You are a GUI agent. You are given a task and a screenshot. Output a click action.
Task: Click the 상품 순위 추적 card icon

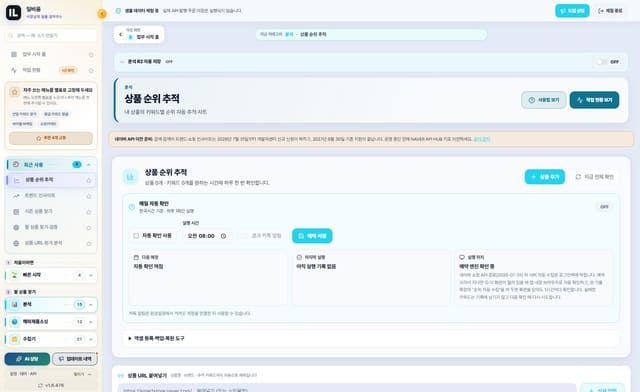(x=131, y=177)
